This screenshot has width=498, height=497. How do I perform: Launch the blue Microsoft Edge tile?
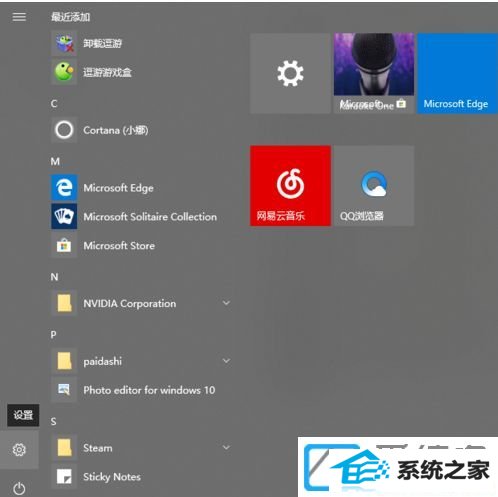[458, 73]
